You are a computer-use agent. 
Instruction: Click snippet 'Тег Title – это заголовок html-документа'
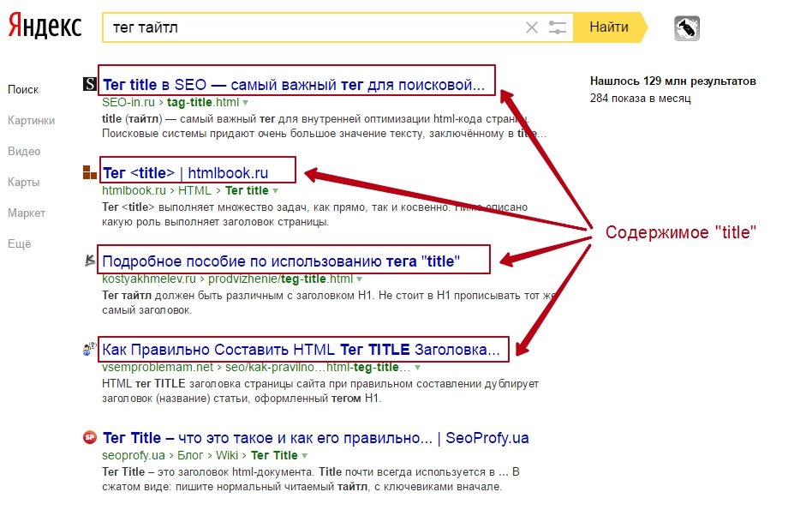pos(311,479)
